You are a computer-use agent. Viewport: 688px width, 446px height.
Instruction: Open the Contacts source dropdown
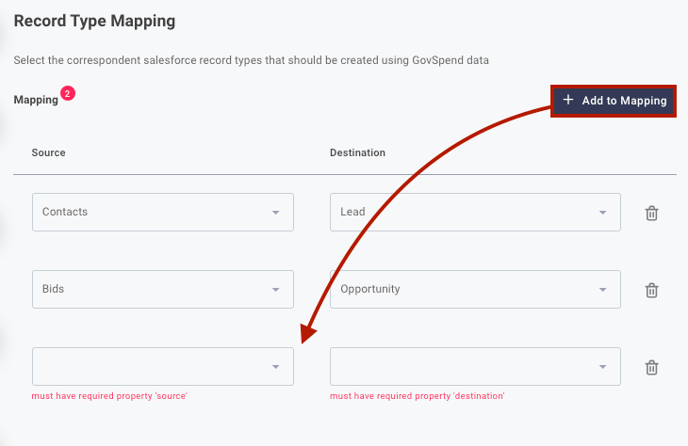(163, 212)
